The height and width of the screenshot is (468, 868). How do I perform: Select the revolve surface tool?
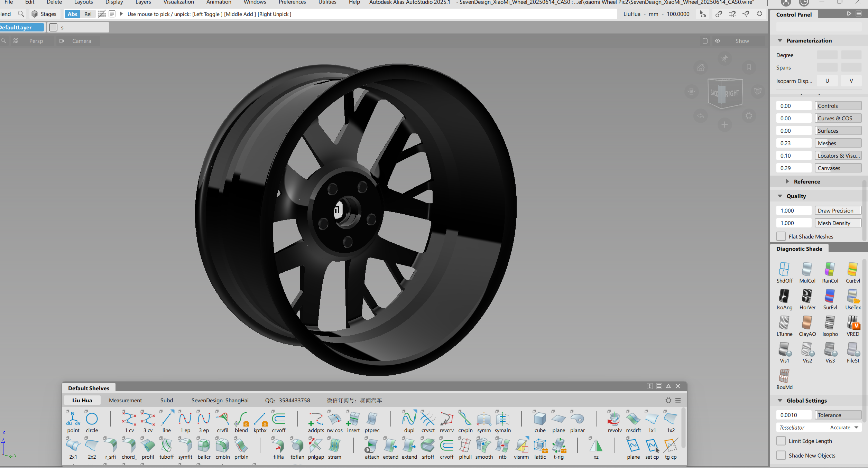pos(614,419)
